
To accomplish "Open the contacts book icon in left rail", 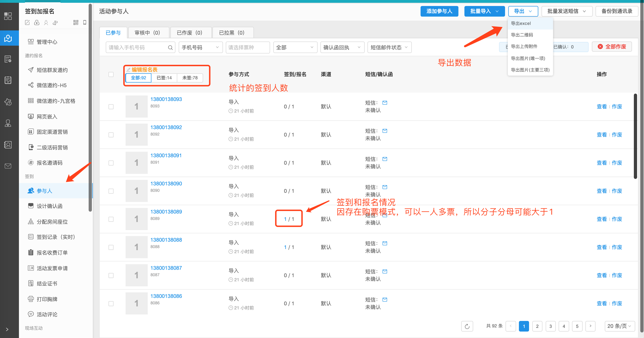I will (8, 145).
